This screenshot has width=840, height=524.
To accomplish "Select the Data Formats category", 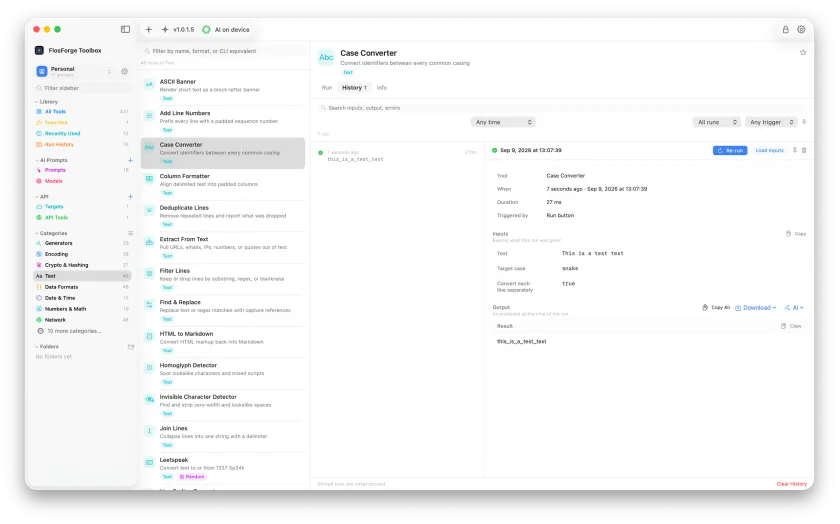I will [x=82, y=287].
